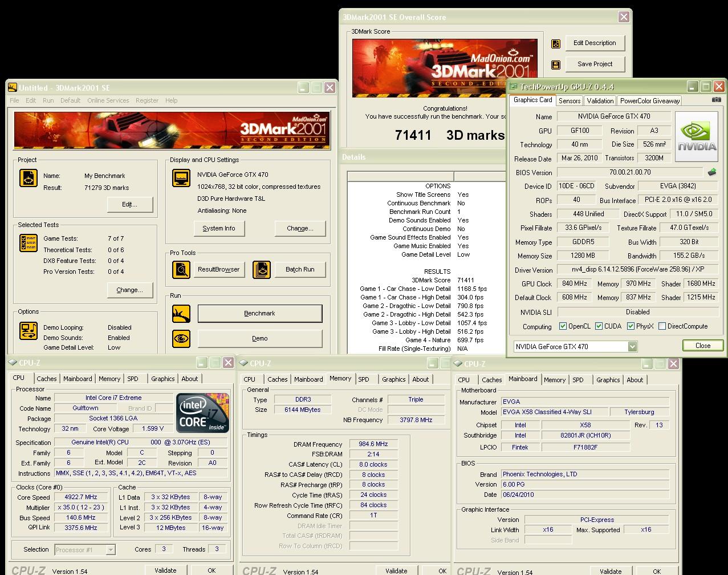
Task: Click the monitor icon in Display and CPU Settings
Action: (x=181, y=178)
